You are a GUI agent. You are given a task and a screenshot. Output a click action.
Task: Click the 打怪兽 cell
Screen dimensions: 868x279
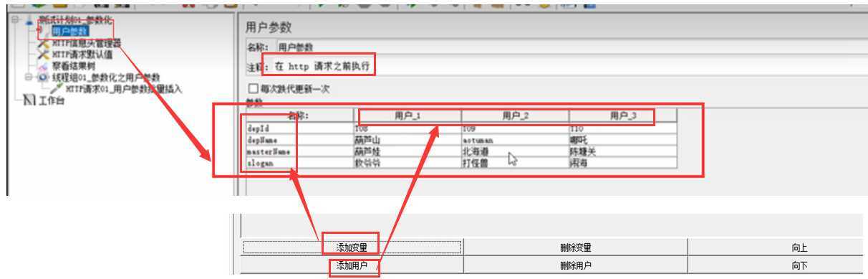tap(515, 162)
